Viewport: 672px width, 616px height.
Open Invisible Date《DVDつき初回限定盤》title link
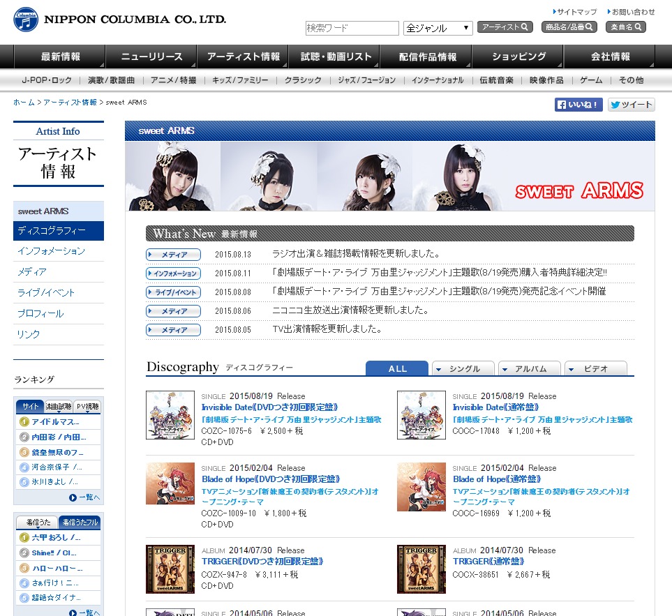pos(269,407)
